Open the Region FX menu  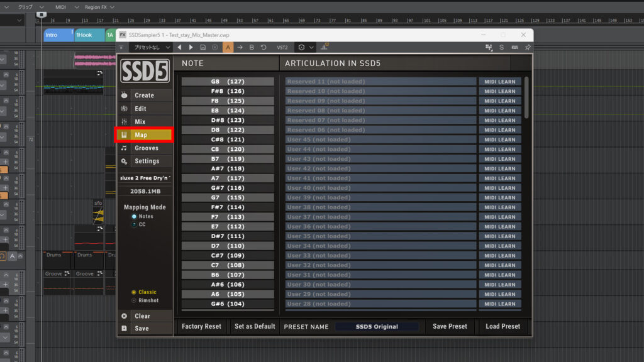tap(99, 6)
